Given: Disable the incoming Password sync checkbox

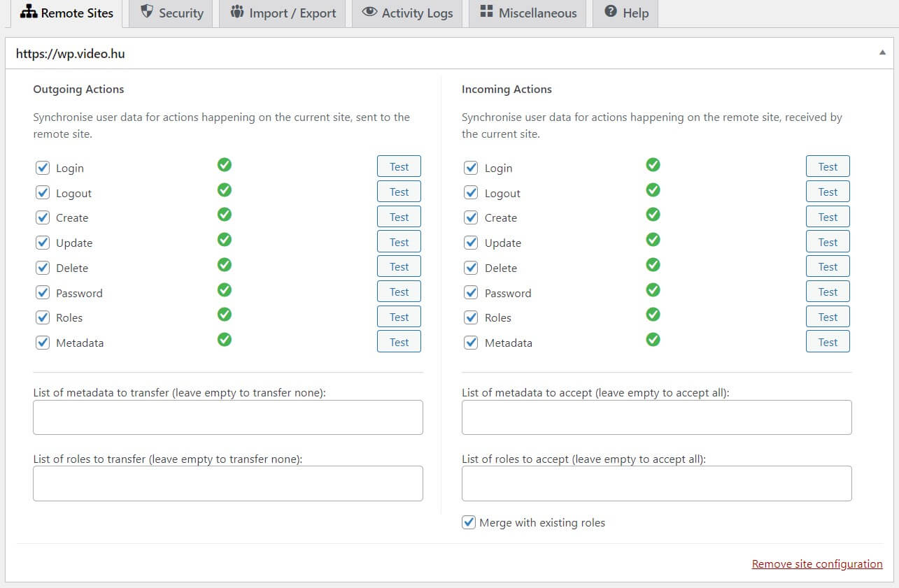Looking at the screenshot, I should pyautogui.click(x=471, y=293).
